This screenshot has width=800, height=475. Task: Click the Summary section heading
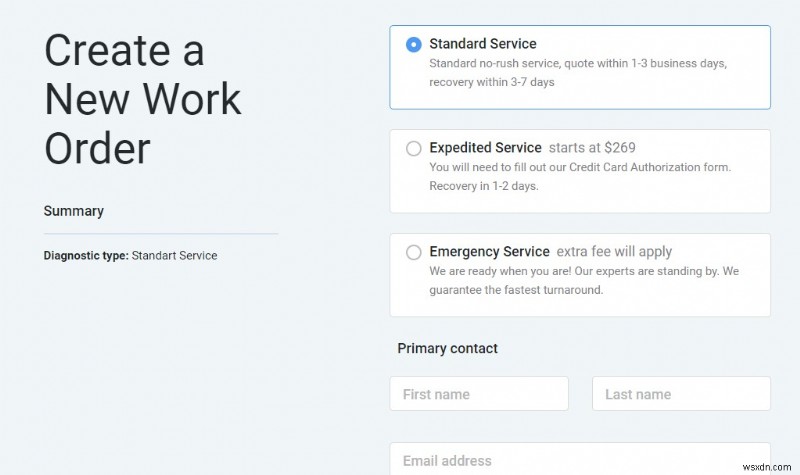pos(74,211)
